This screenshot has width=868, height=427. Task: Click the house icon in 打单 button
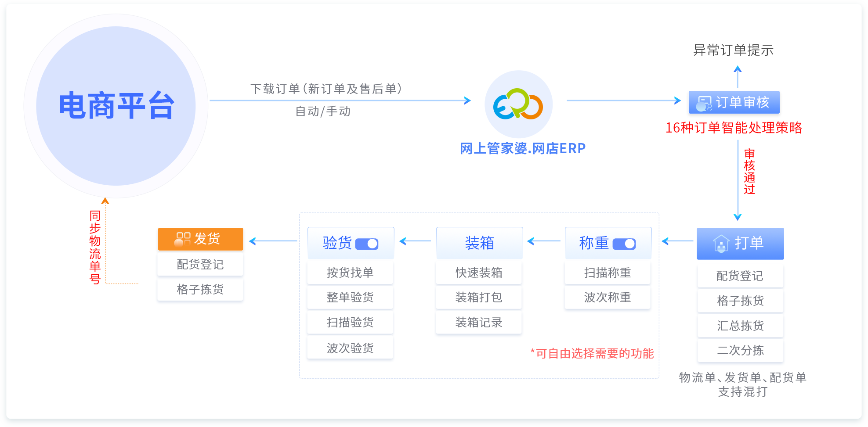721,243
